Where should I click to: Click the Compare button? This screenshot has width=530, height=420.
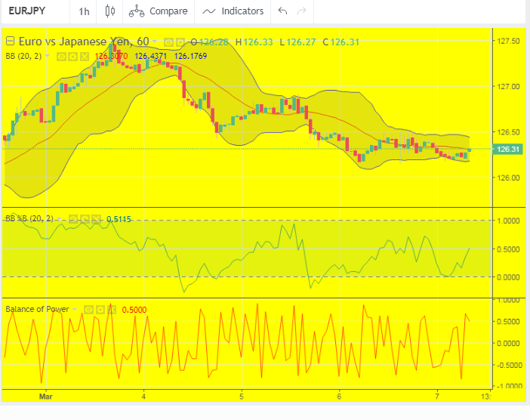(159, 11)
